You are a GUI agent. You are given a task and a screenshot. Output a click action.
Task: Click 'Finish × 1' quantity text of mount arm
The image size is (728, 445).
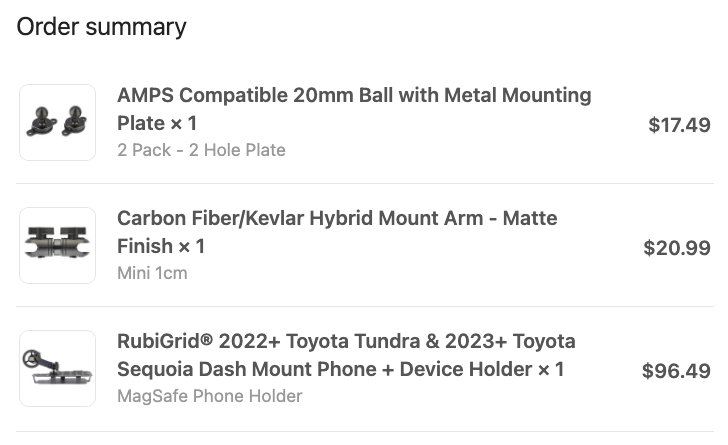(x=161, y=247)
